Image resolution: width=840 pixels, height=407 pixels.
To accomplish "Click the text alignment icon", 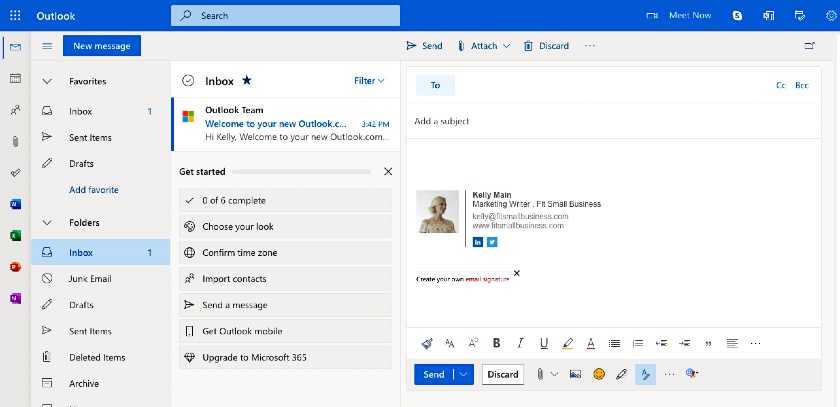I will (x=732, y=343).
